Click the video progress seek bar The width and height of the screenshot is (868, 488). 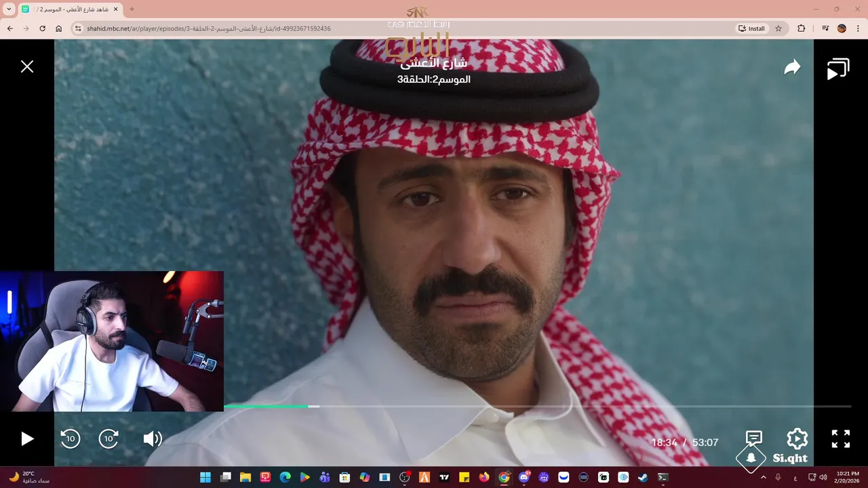coord(537,406)
